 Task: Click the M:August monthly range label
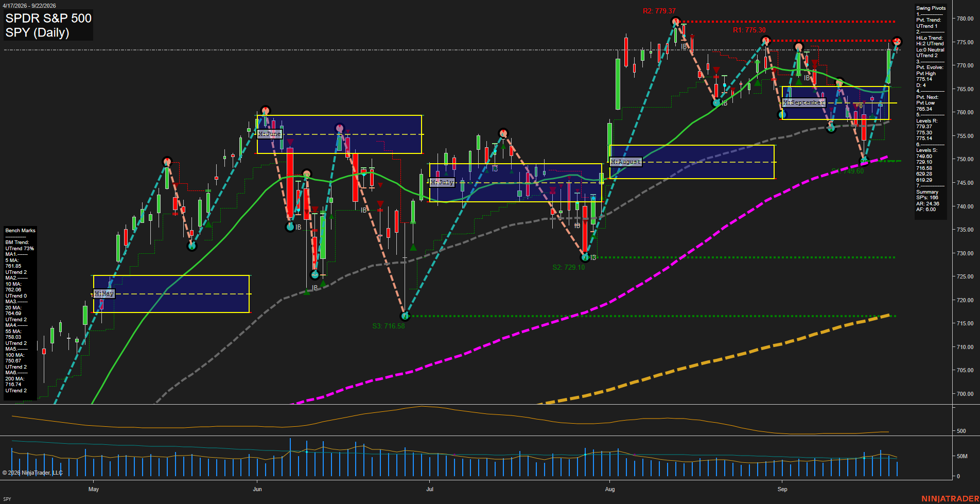pos(626,162)
